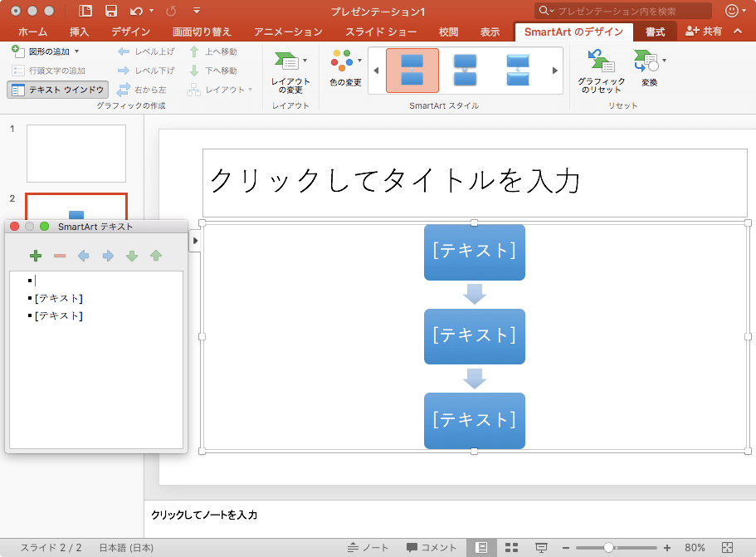Click red minus remove bullet icon
The width and height of the screenshot is (756, 557).
tap(60, 256)
